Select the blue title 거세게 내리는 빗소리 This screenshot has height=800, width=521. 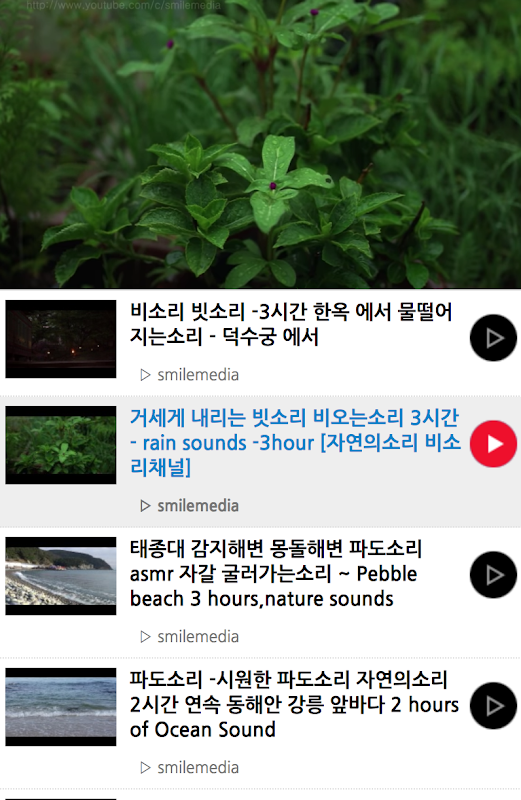pyautogui.click(x=295, y=442)
